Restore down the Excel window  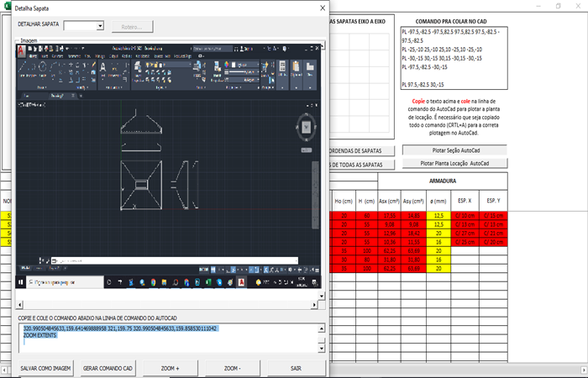pos(559,6)
